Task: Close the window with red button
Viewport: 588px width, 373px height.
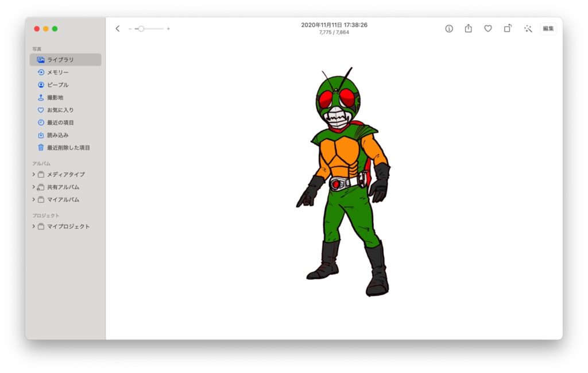Action: click(37, 29)
